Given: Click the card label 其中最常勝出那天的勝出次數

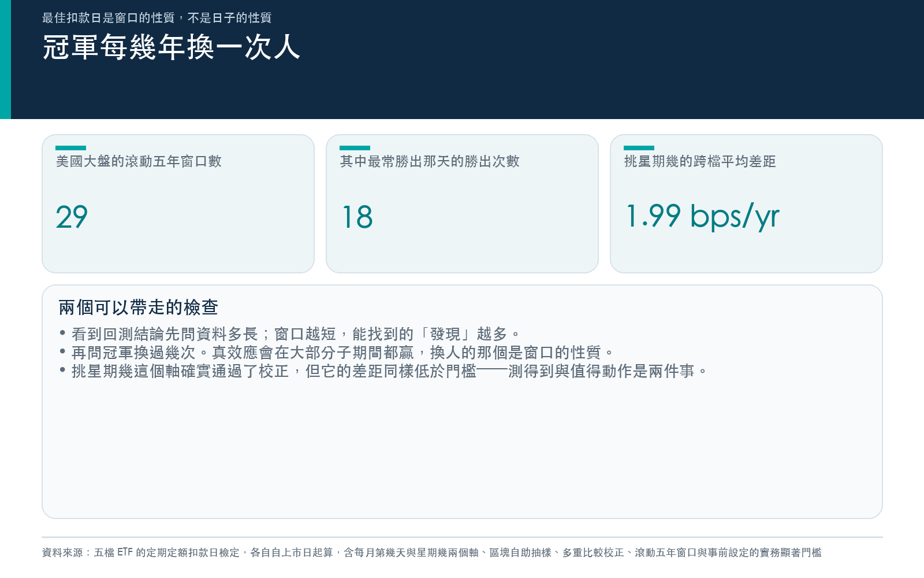Looking at the screenshot, I should coord(430,161).
